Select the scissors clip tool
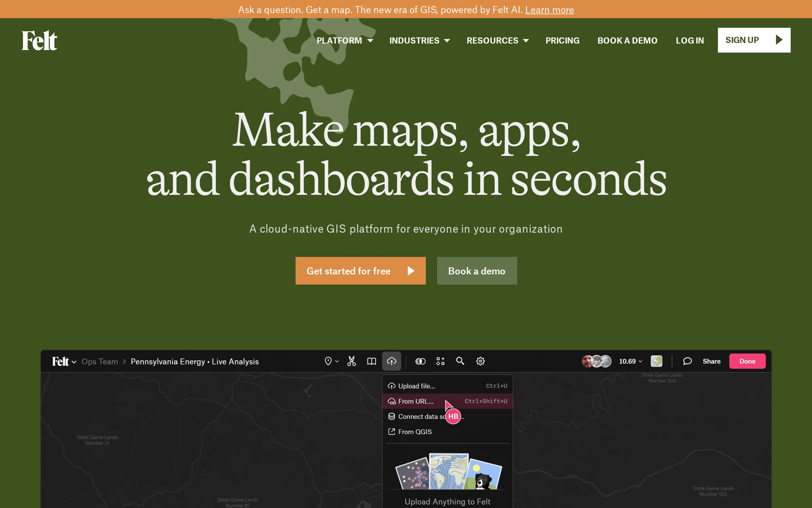This screenshot has height=508, width=812. pos(351,361)
